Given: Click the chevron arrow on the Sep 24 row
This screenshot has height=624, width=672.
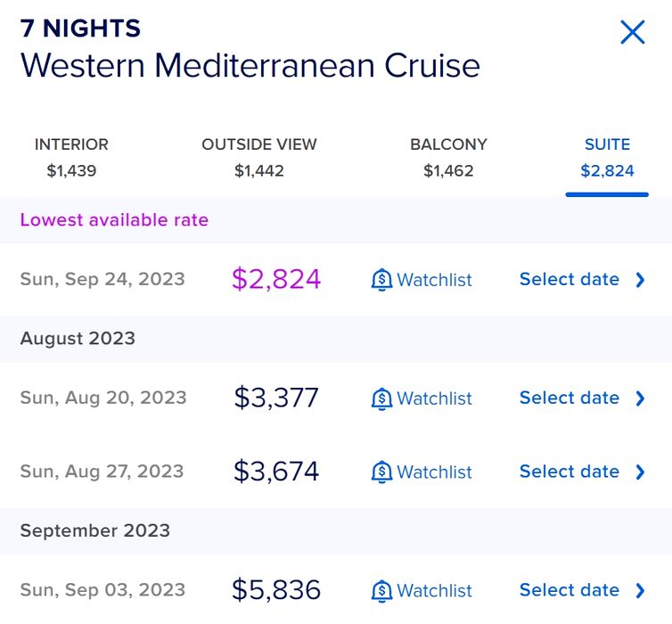Looking at the screenshot, I should (x=640, y=280).
